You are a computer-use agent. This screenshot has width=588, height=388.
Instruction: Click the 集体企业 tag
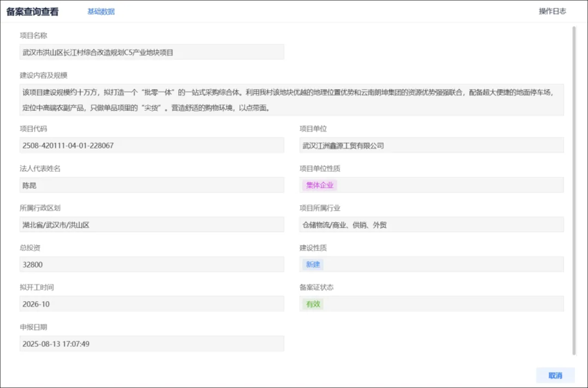tap(319, 185)
